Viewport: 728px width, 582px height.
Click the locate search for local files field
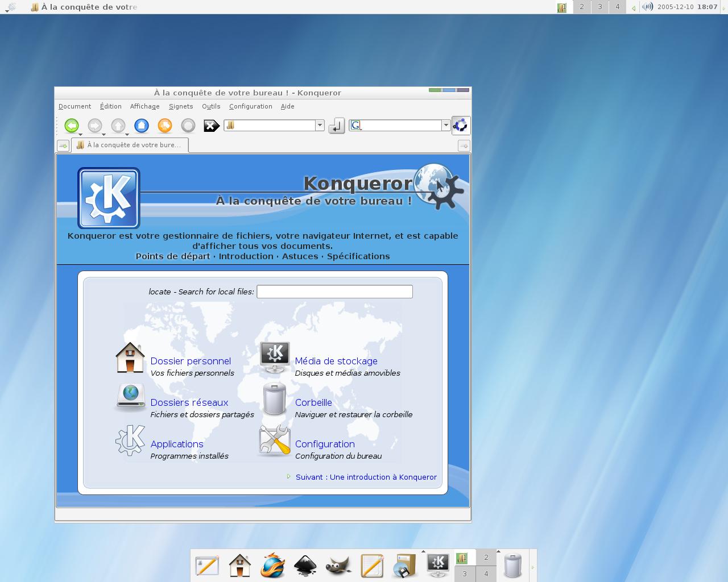click(x=334, y=292)
